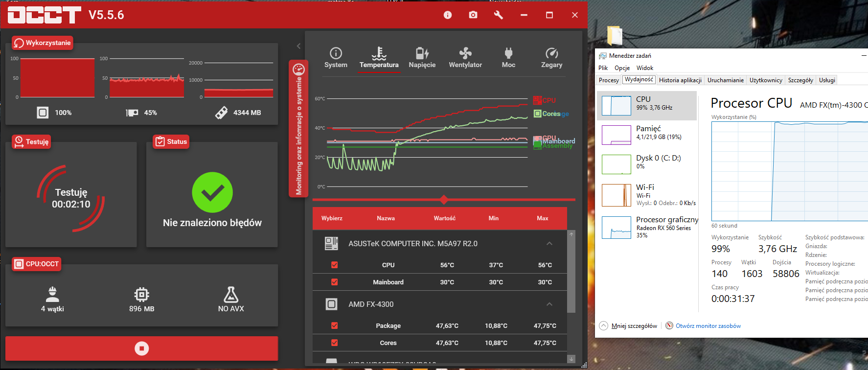Image resolution: width=868 pixels, height=370 pixels.
Task: Stop the running OCCT test
Action: [x=142, y=348]
